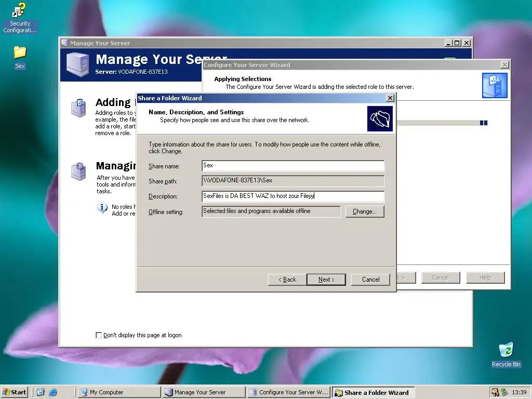Screen dimensions: 532x399
Task: Close the Manage Your Server window
Action: pyautogui.click(x=467, y=43)
